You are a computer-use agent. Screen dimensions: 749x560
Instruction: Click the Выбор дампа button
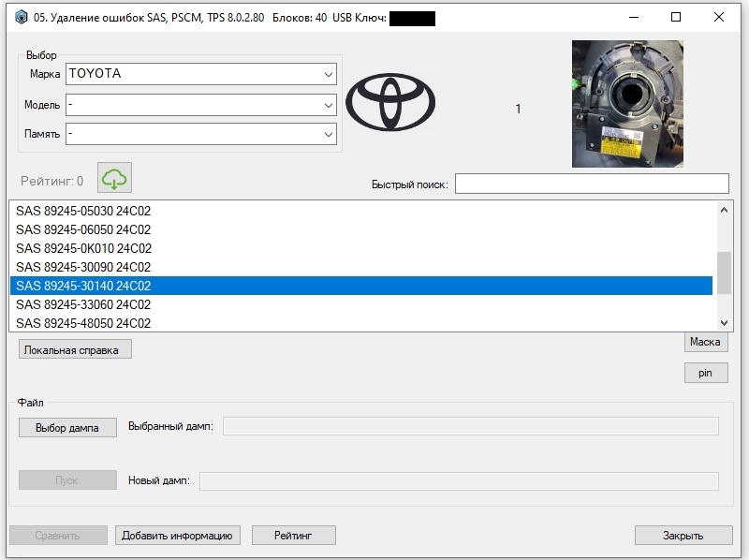[x=67, y=428]
